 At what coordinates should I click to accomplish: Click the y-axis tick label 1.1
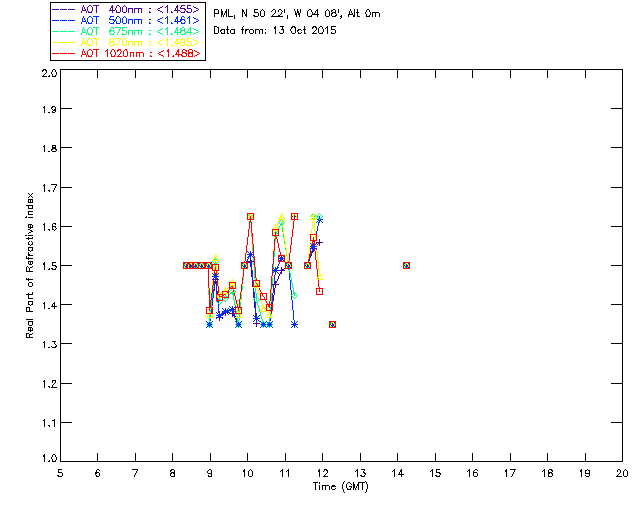tap(49, 423)
